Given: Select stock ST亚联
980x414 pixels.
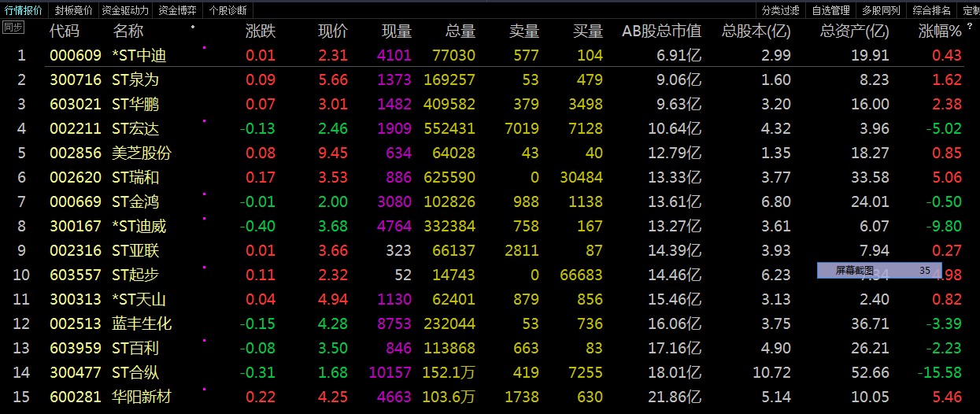Looking at the screenshot, I should [x=135, y=251].
